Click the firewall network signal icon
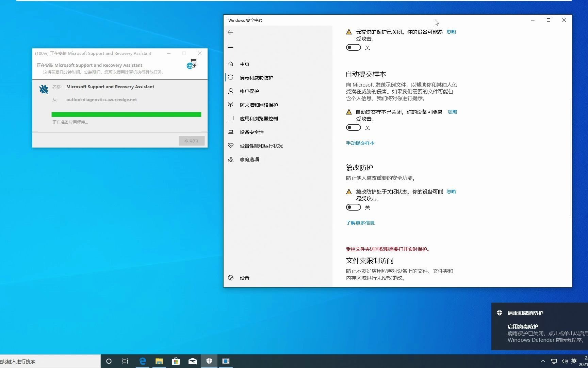 tap(231, 105)
